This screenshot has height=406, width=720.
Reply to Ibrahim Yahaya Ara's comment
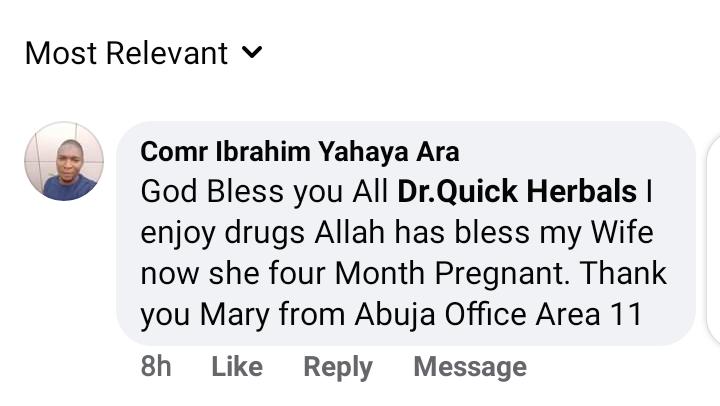tap(338, 367)
